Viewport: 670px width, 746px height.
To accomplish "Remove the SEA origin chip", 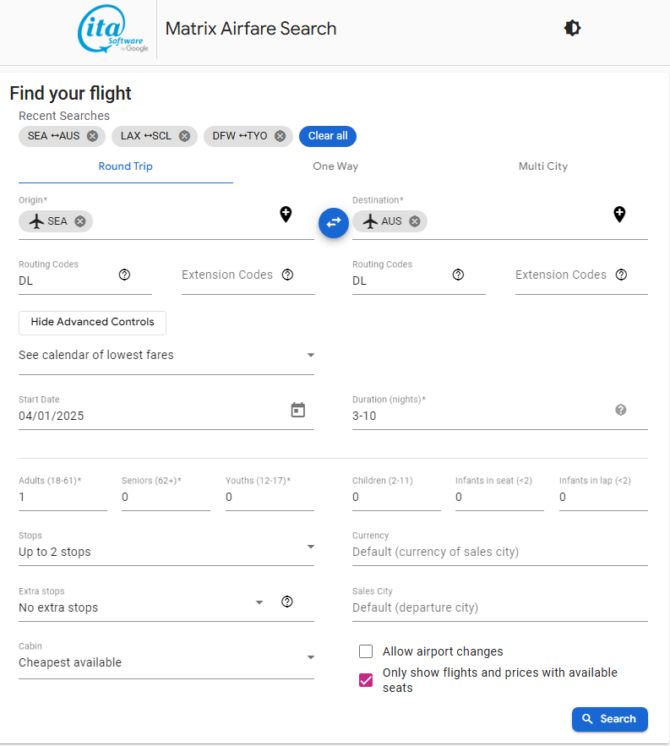I will click(x=80, y=221).
